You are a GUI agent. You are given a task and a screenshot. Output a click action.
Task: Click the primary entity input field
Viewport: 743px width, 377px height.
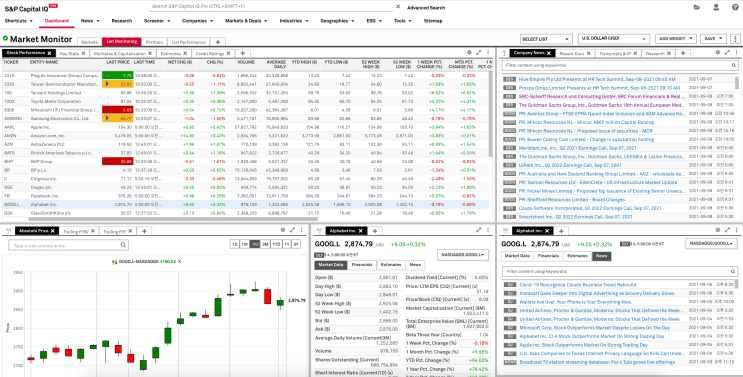pyautogui.click(x=69, y=245)
